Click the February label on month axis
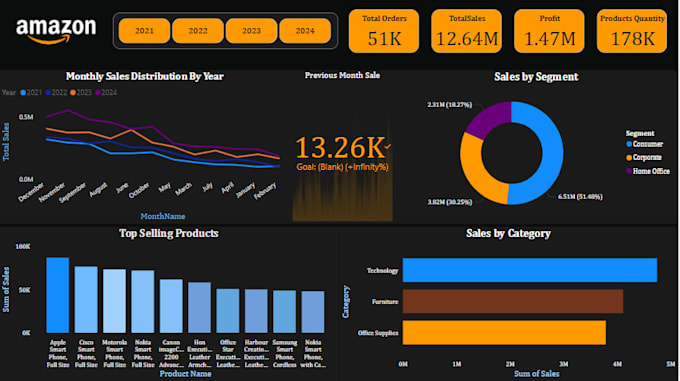The image size is (680, 381). (x=265, y=191)
